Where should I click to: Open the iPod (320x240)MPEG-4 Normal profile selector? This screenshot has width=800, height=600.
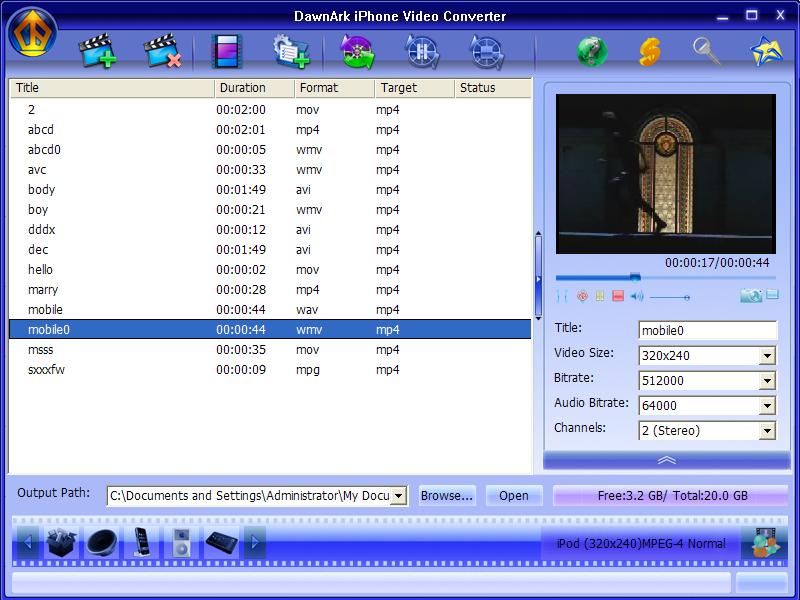pos(641,544)
